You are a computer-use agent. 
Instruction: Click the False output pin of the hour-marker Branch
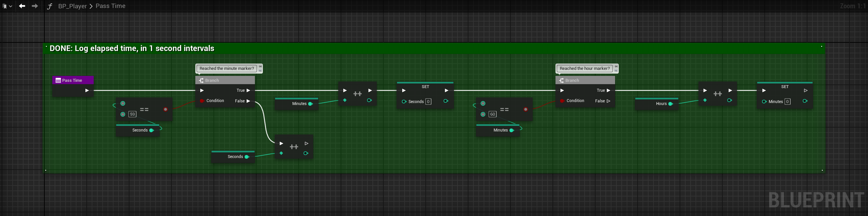[608, 101]
